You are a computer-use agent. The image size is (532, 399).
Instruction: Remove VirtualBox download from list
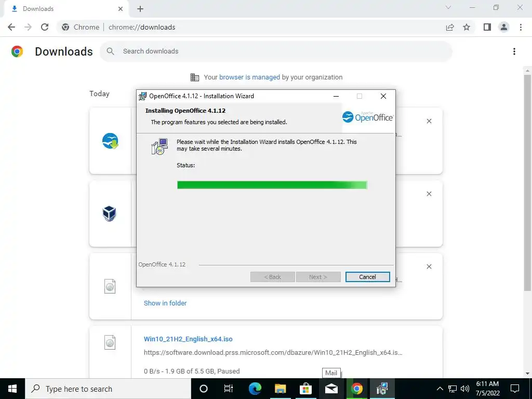point(429,194)
